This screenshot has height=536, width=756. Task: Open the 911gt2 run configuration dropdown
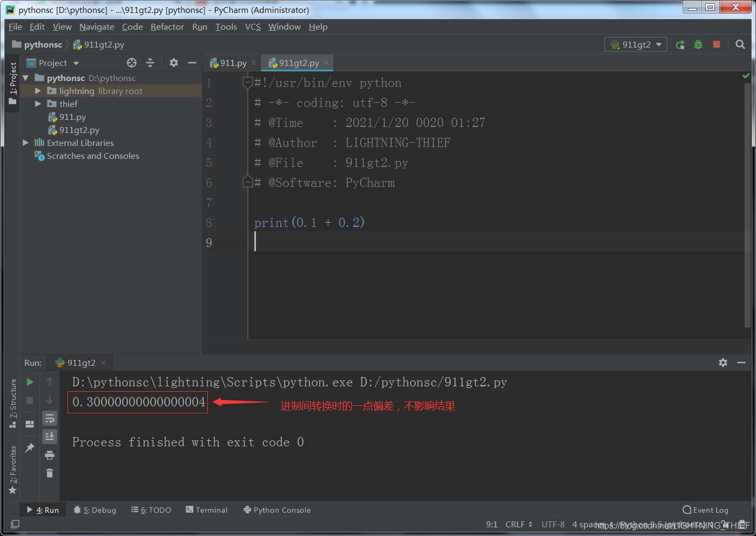tap(636, 45)
